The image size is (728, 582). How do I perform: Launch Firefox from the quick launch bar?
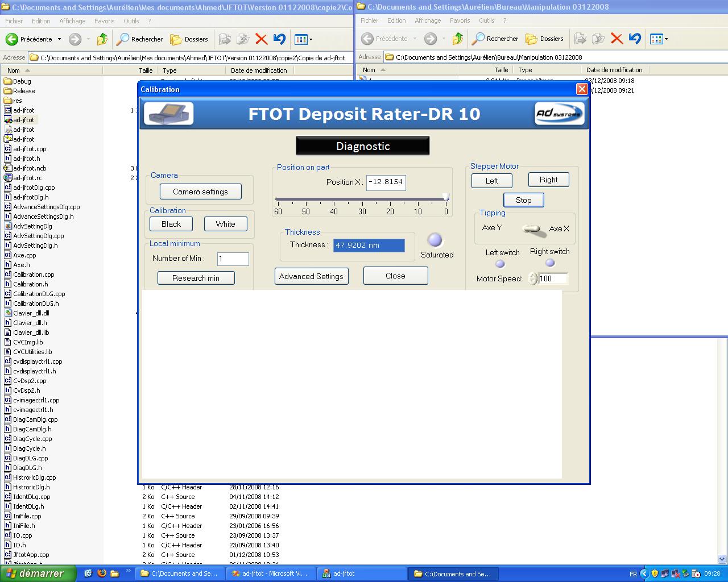102,573
